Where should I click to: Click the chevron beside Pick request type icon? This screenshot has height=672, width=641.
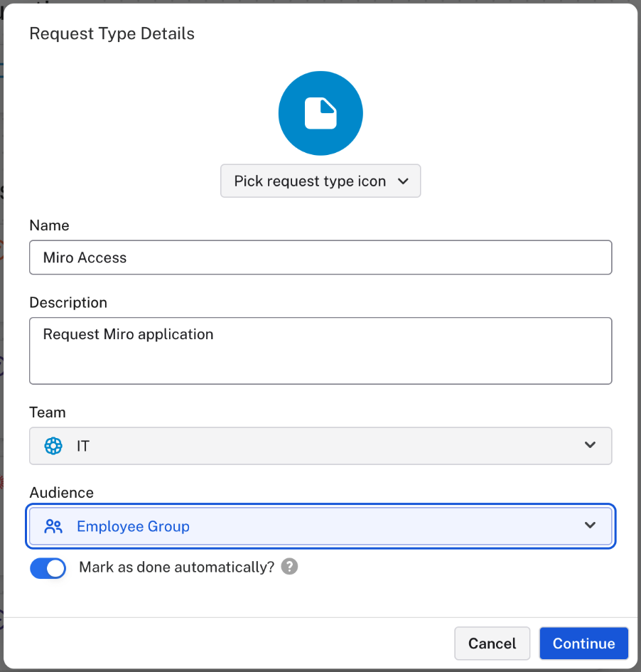pyautogui.click(x=403, y=181)
